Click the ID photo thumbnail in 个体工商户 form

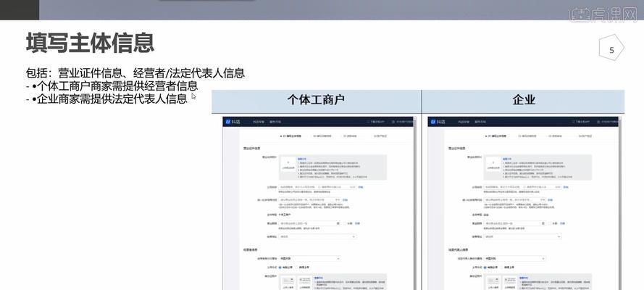point(288,283)
